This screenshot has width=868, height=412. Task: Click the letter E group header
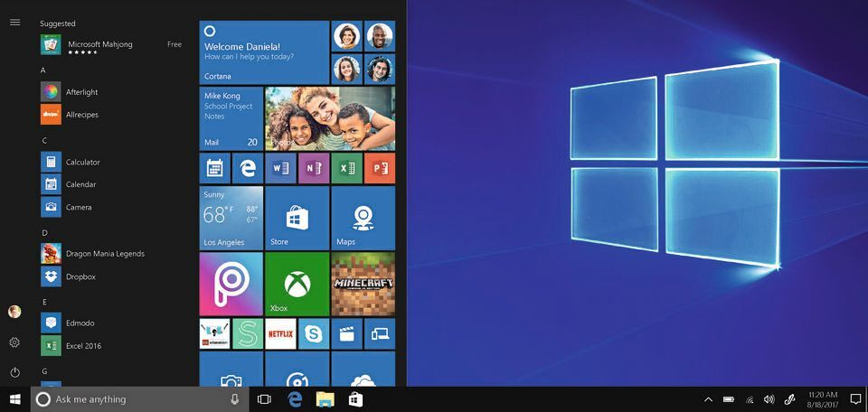click(x=44, y=302)
